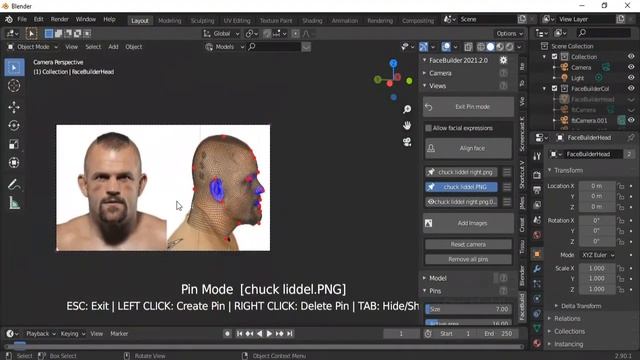The height and width of the screenshot is (360, 640).
Task: Expand the Camera panel in FaceBuilder
Action: coord(439,73)
